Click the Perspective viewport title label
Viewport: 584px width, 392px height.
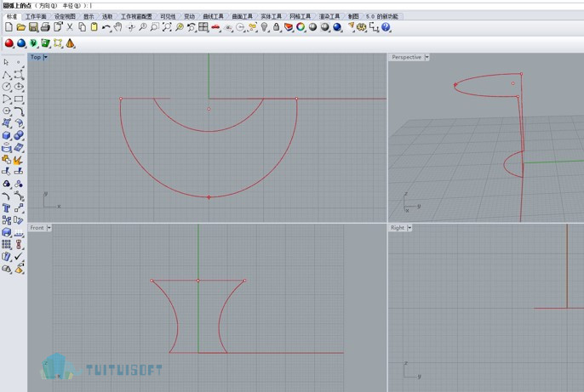coord(406,57)
